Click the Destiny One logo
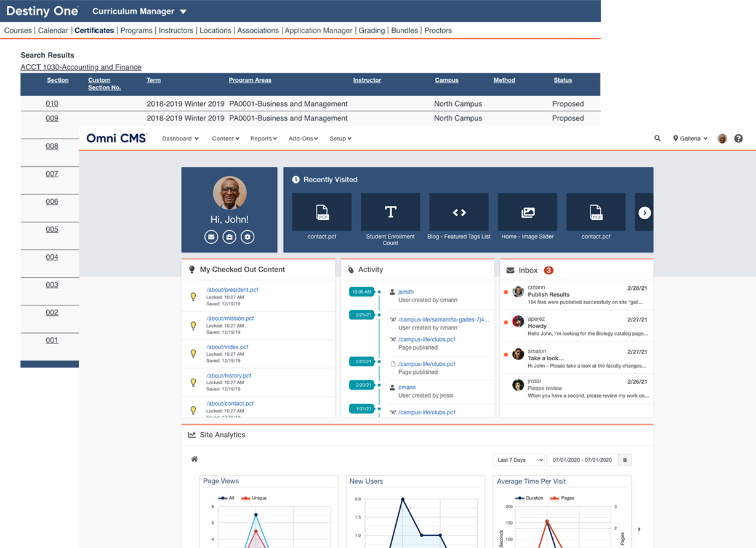The width and height of the screenshot is (756, 548). click(x=42, y=11)
